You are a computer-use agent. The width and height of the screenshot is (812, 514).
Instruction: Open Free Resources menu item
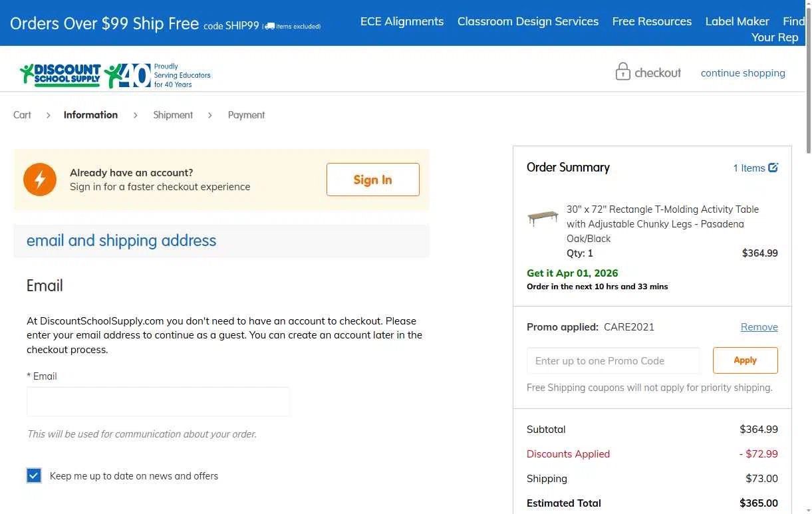(x=652, y=21)
